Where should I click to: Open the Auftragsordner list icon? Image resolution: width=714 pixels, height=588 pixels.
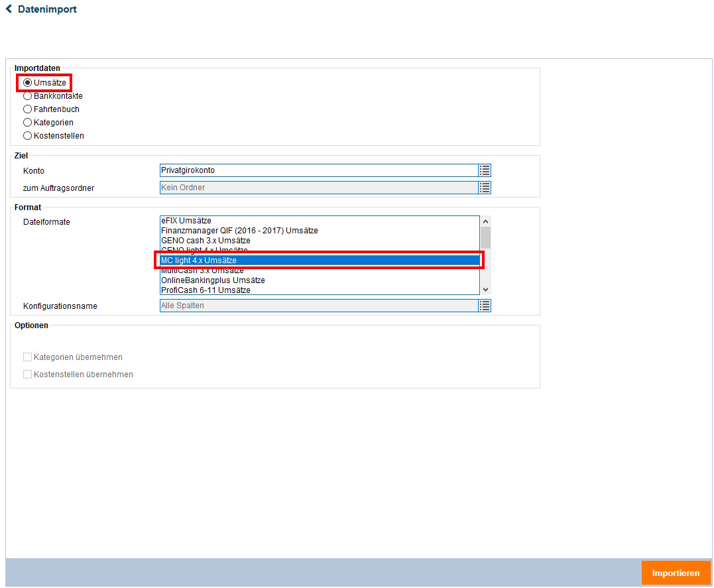coord(485,188)
